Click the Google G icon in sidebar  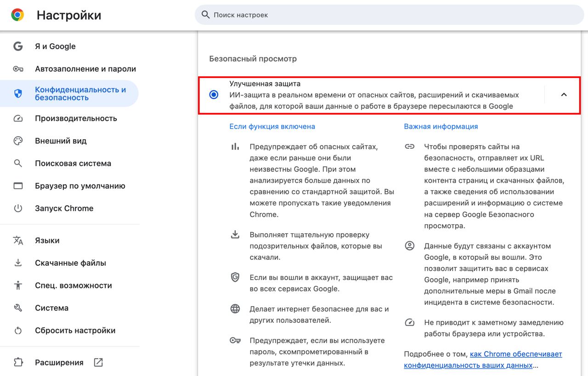[18, 46]
